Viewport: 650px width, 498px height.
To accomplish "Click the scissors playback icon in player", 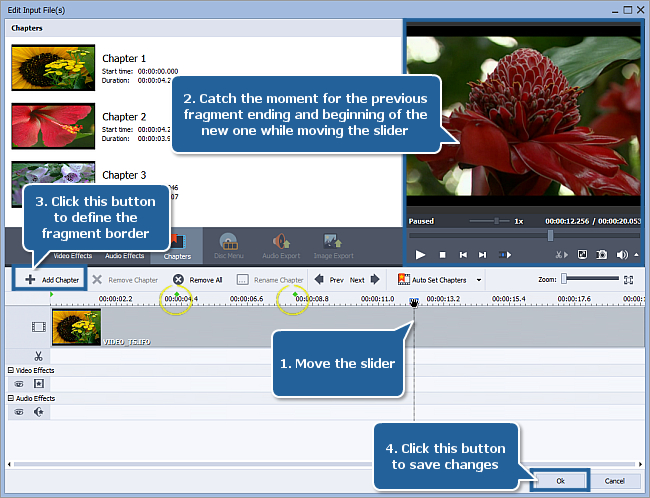I will point(562,255).
